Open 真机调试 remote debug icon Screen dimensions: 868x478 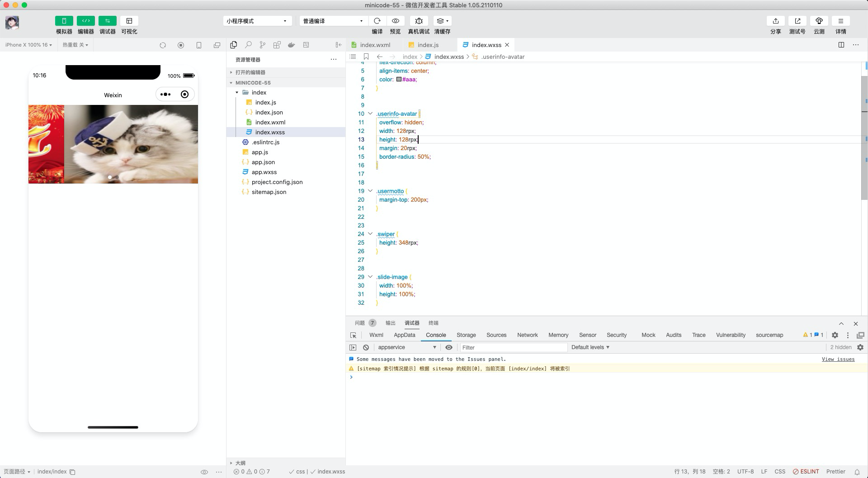(x=419, y=21)
